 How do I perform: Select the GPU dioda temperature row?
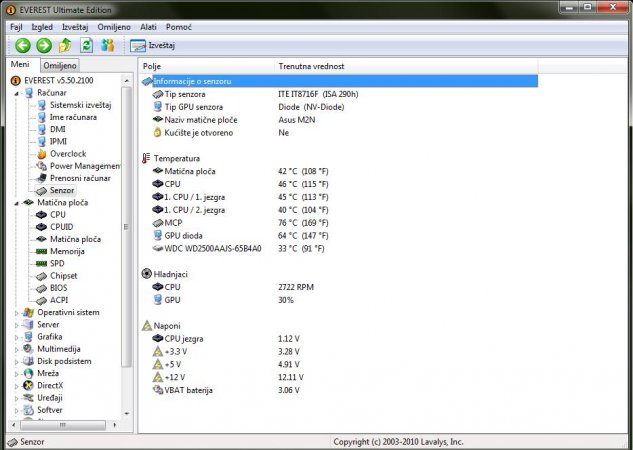click(x=340, y=236)
